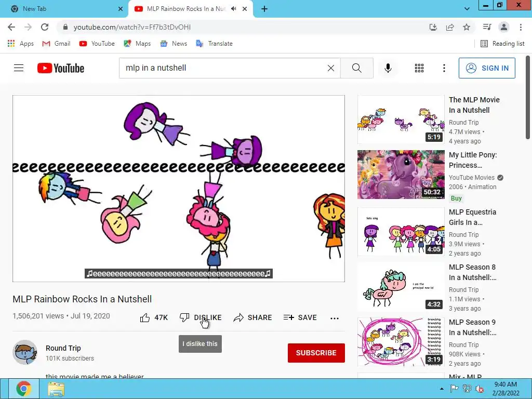This screenshot has width=532, height=399.
Task: Click the browser forward arrow
Action: click(x=28, y=27)
